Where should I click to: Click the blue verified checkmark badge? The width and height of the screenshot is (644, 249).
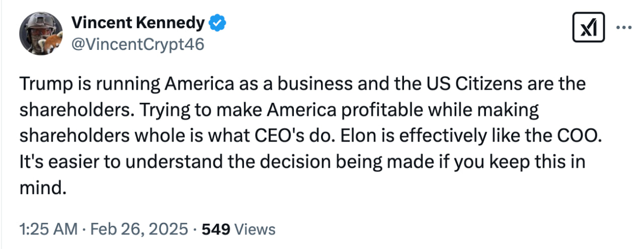point(217,23)
